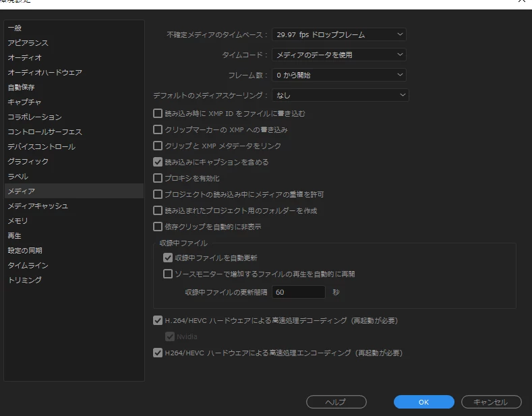This screenshot has width=532, height=416.
Task: Click the 収録中ファイルの更新間隔 field showing 60
Action: pyautogui.click(x=299, y=292)
